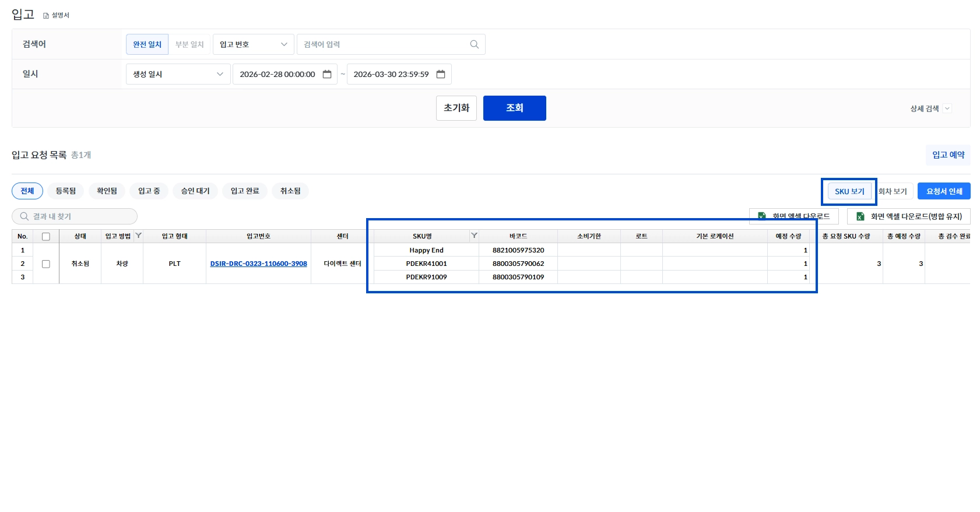Click the 상태 column header
980x512 pixels.
click(x=80, y=236)
